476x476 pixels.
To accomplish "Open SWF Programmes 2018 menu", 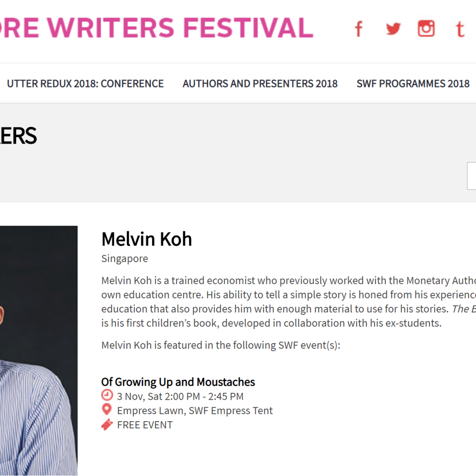I will pyautogui.click(x=413, y=84).
